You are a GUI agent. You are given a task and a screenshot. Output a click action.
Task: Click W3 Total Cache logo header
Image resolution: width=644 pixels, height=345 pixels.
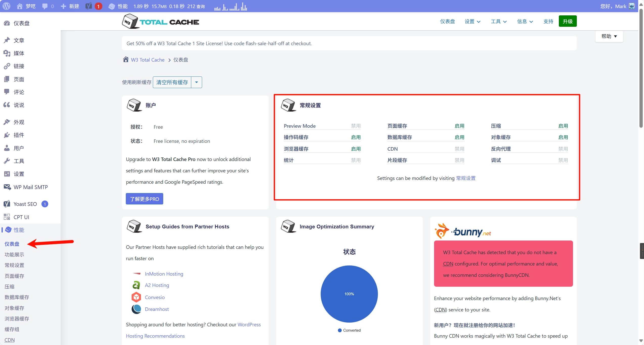click(161, 22)
